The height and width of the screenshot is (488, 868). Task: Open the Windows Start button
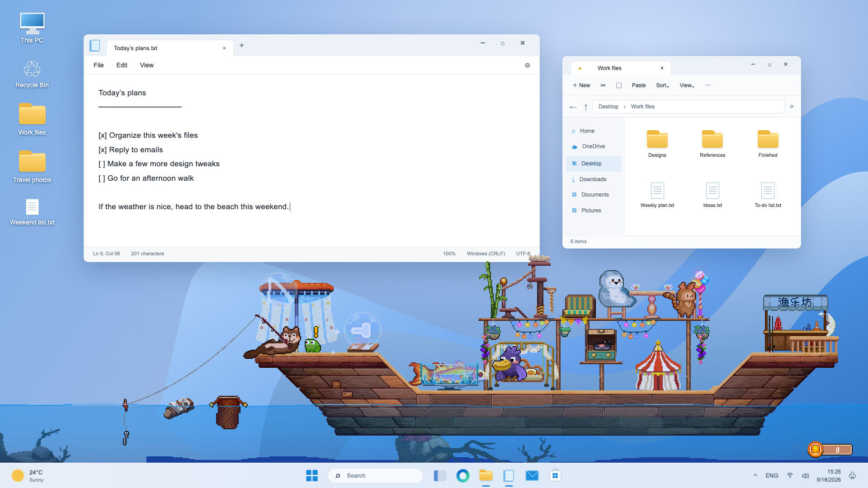click(x=312, y=475)
